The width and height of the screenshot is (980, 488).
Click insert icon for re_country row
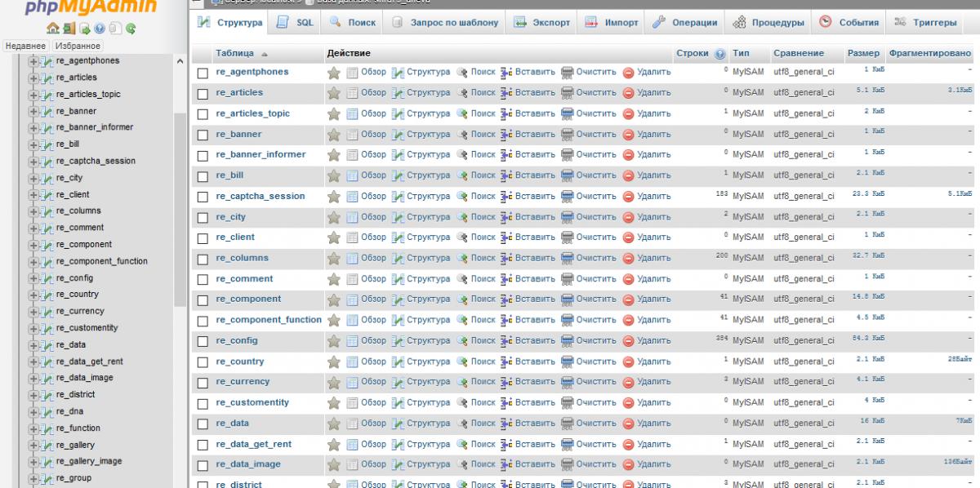click(506, 362)
